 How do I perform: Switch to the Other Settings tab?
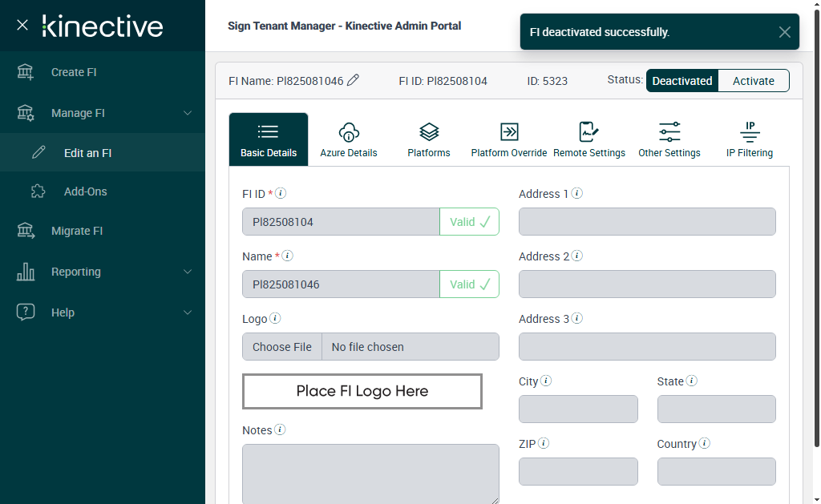click(669, 139)
